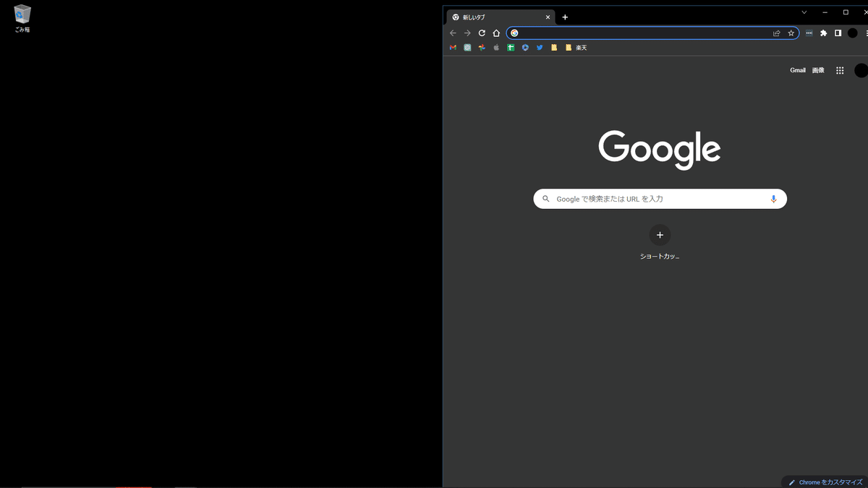This screenshot has width=868, height=488.
Task: Bookmark this tab with the star icon
Action: point(791,33)
